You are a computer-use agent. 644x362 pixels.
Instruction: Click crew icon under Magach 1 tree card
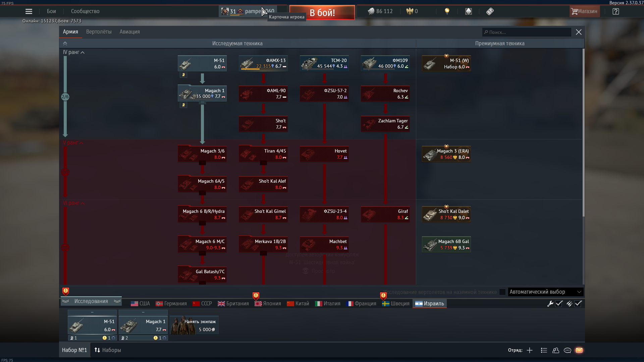[x=183, y=105]
